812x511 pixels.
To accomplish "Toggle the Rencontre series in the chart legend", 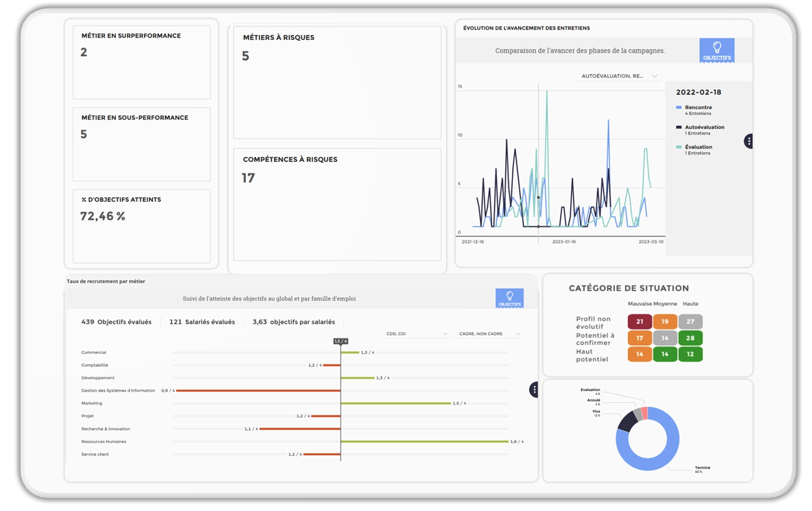I will [x=698, y=108].
